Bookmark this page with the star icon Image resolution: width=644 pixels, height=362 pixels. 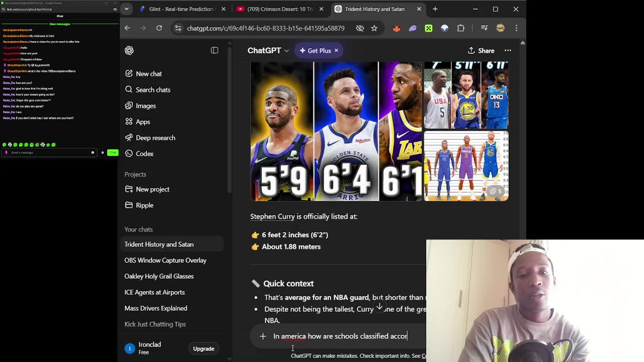(x=374, y=28)
